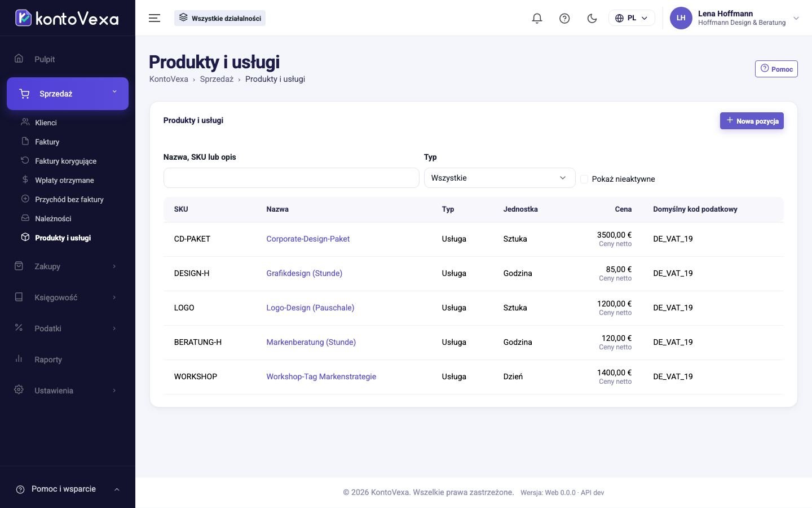Click the Faktury document icon
Image resolution: width=812 pixels, height=508 pixels.
click(25, 141)
